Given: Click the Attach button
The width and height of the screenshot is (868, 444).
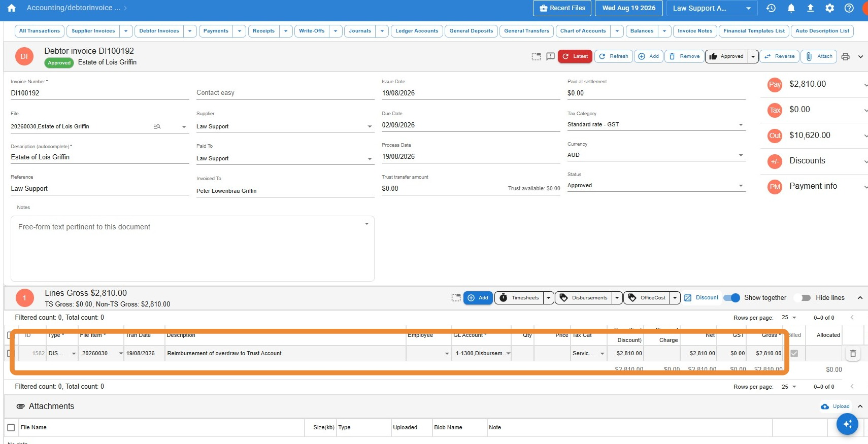Looking at the screenshot, I should click(x=819, y=56).
